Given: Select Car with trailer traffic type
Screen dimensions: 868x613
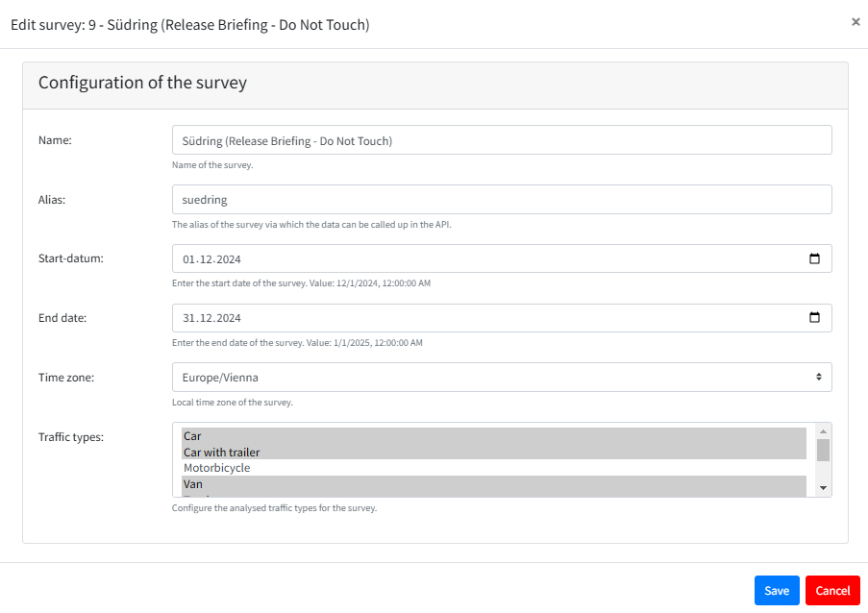Looking at the screenshot, I should [x=494, y=452].
